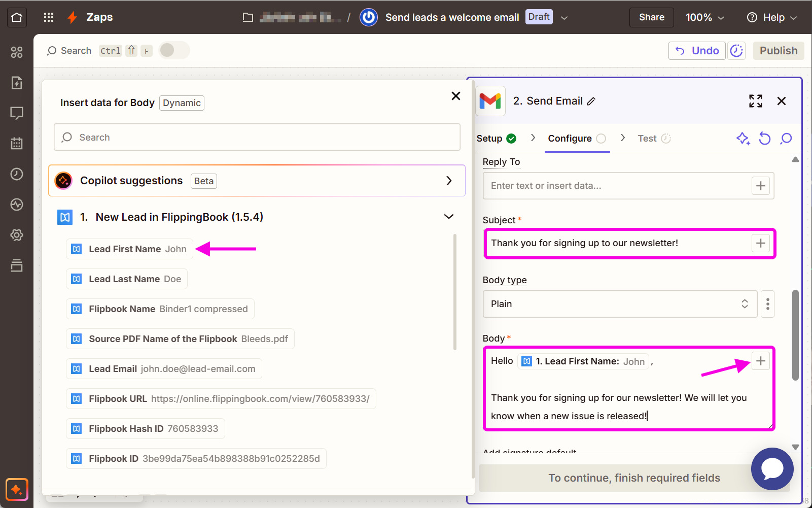Screen dimensions: 812x508
Task: Open the folder icon in breadcrumb
Action: [x=248, y=17]
